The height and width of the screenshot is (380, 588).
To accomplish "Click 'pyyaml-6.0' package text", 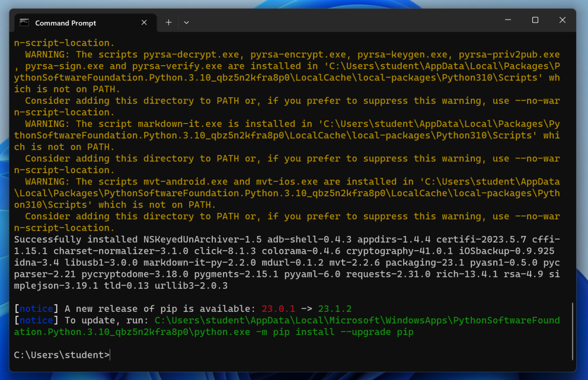I will coord(312,274).
